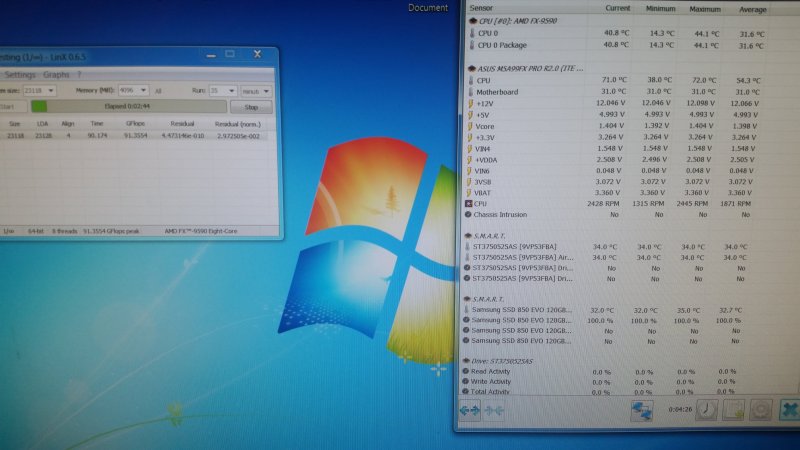Screen dimensions: 800x450
Task: Click the Stop button in LinX
Action: click(x=251, y=107)
